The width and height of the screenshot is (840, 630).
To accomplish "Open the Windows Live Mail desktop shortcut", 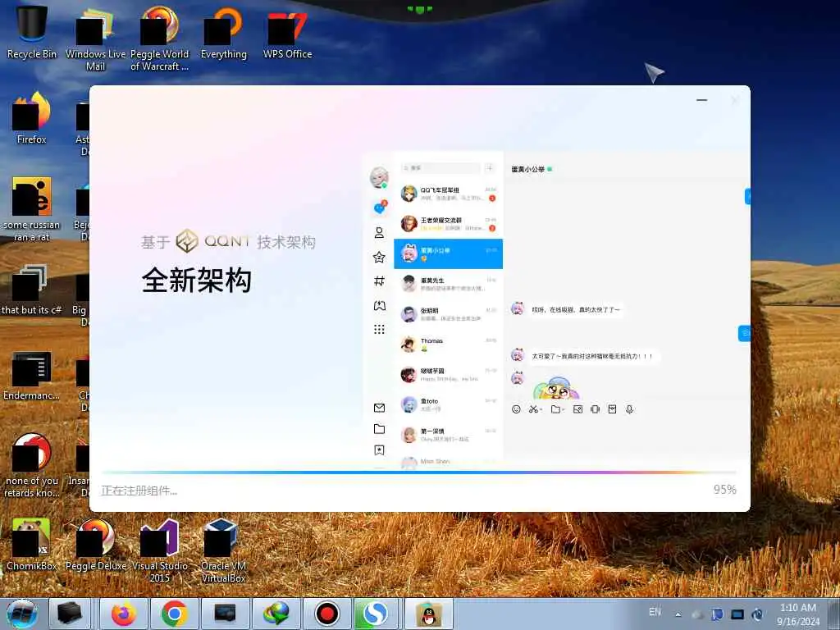I will [95, 38].
